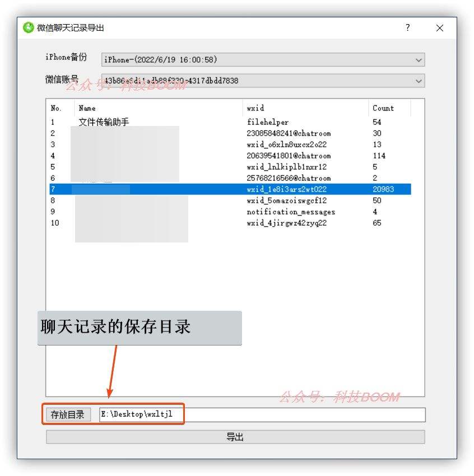Select the 文件传输助手 row
The height and width of the screenshot is (476, 474).
(x=230, y=122)
